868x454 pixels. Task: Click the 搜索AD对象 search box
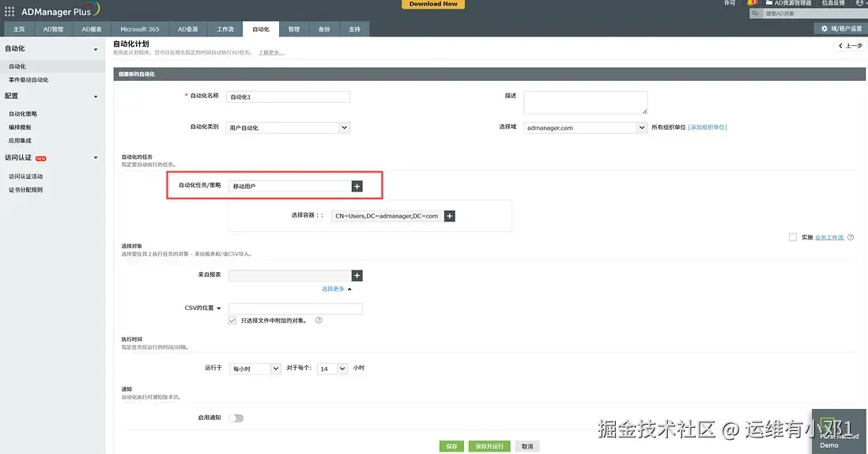click(x=813, y=13)
